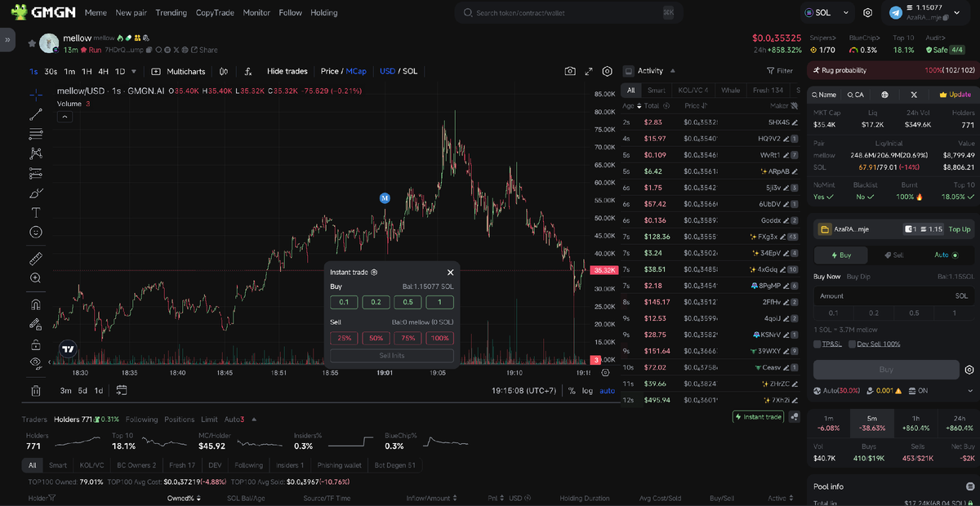Select the crosshair cursor drawing tool
980x506 pixels.
point(36,95)
